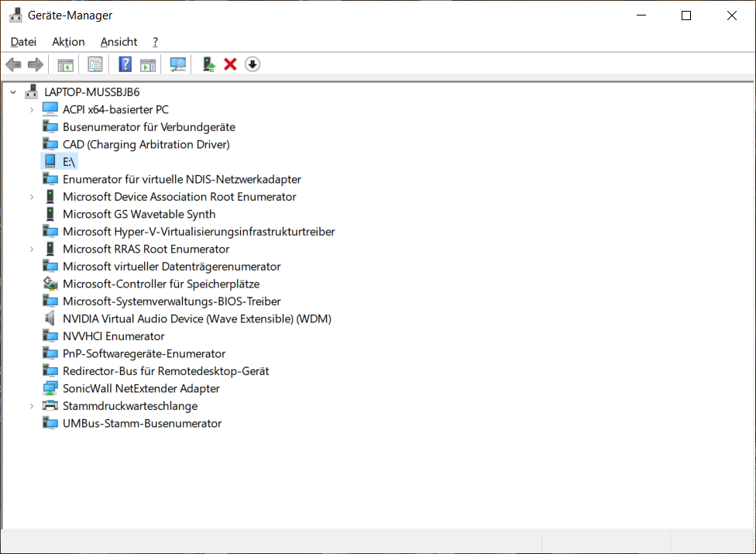This screenshot has width=756, height=554.
Task: Scan for hardware changes icon
Action: [178, 64]
